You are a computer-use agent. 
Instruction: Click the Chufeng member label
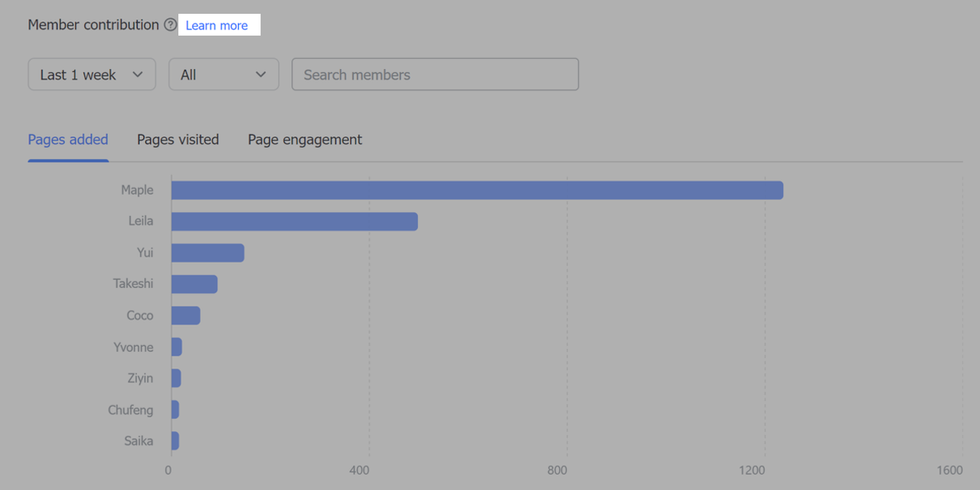(130, 410)
